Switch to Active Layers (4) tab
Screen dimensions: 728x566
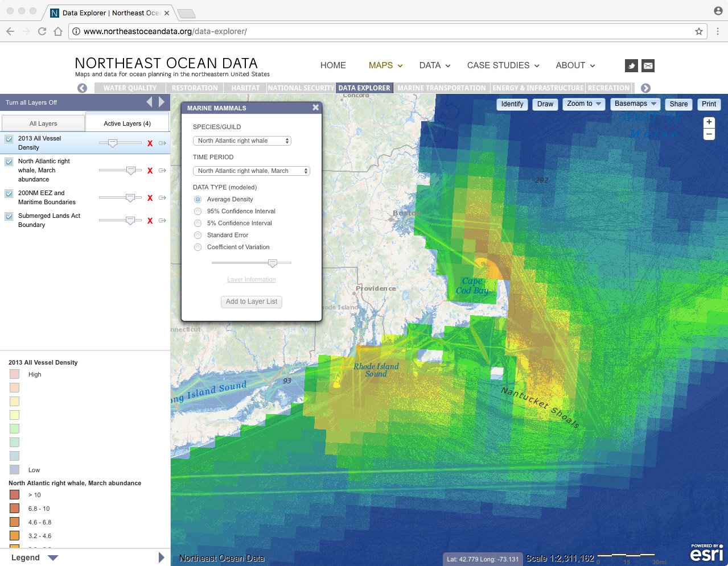pos(127,123)
